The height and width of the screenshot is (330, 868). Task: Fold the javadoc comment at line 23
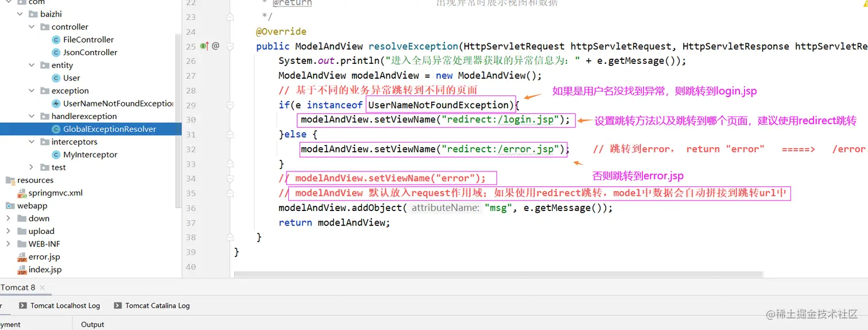tap(230, 17)
